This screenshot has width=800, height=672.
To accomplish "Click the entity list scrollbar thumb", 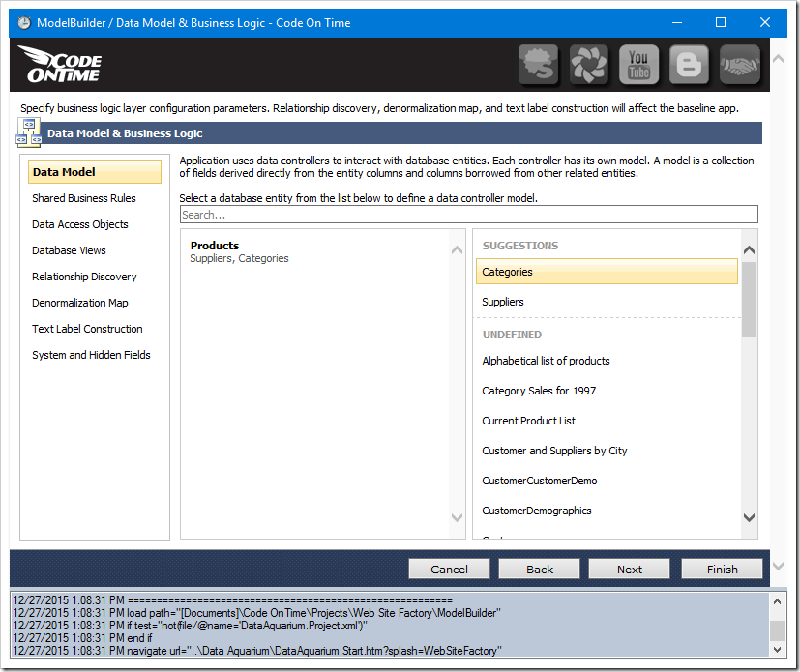I will click(x=749, y=300).
